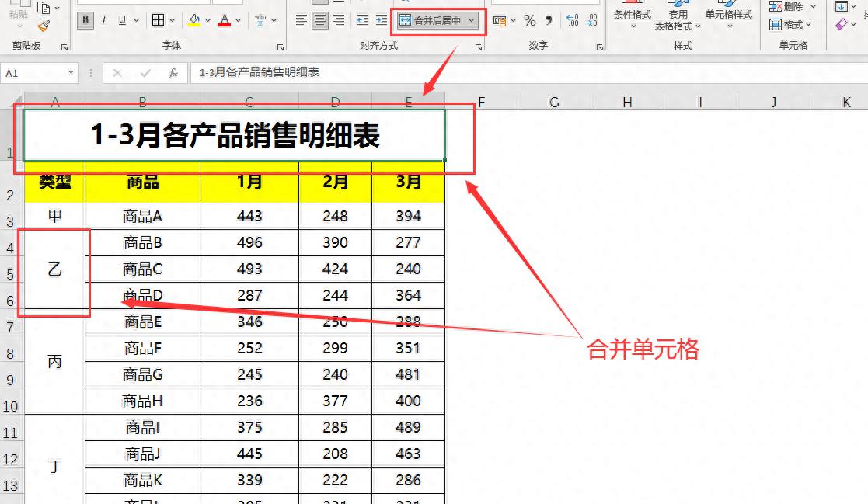This screenshot has width=868, height=504.
Task: Select merged title cell 1-3月各产品销售明细表
Action: pos(235,136)
